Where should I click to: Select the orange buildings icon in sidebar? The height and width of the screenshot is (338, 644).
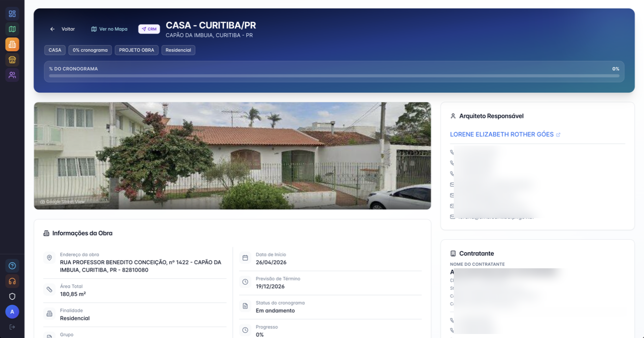point(12,45)
